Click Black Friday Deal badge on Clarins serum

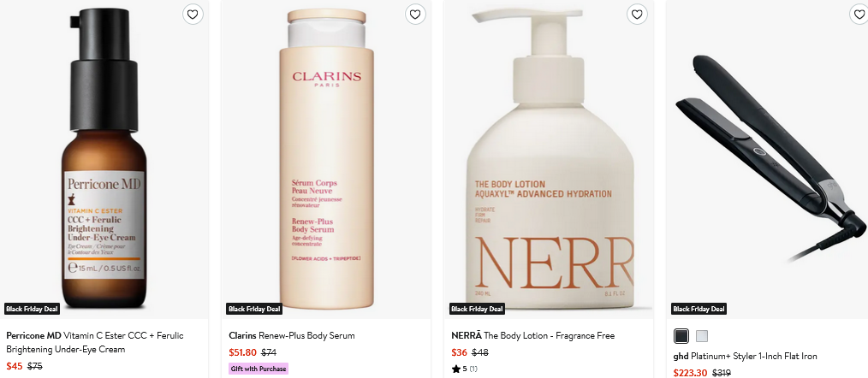[x=254, y=309]
